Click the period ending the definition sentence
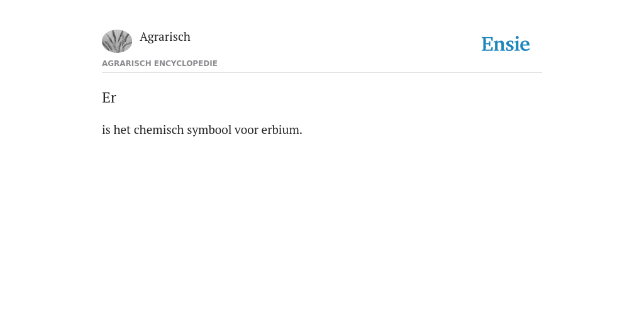Screen dimensions: 644x322 (x=301, y=134)
